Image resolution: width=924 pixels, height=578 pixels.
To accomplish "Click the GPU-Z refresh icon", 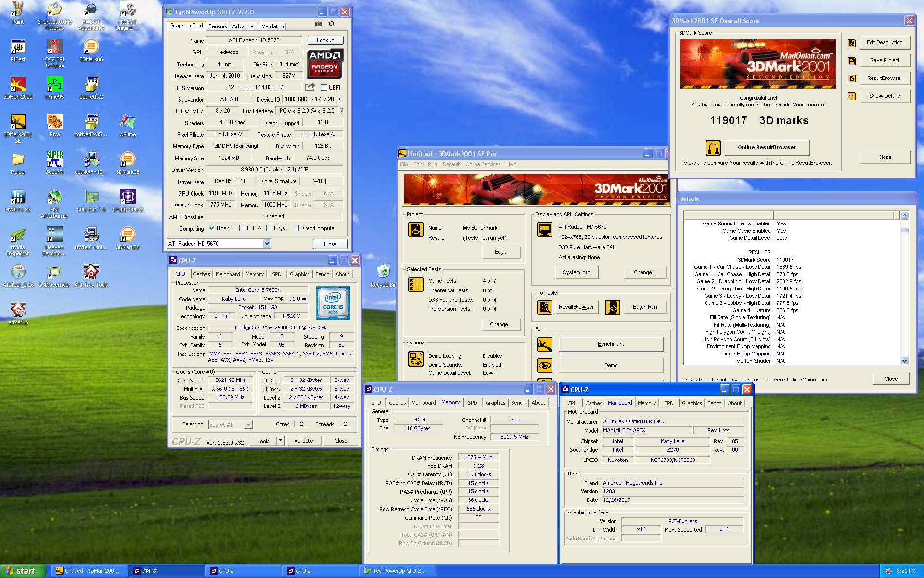I will click(x=331, y=24).
